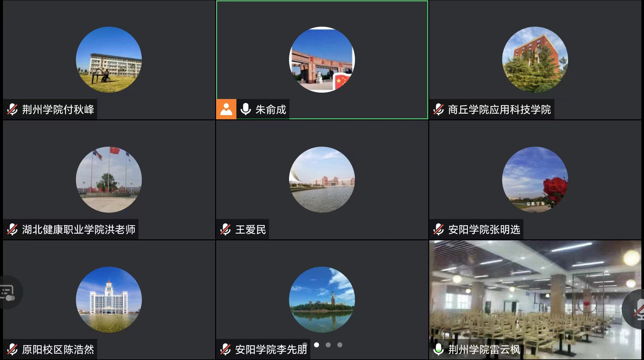Viewport: 644px width, 360px height.
Task: Select 荆州学院雷云枫's cafeteria video feed
Action: click(x=535, y=300)
